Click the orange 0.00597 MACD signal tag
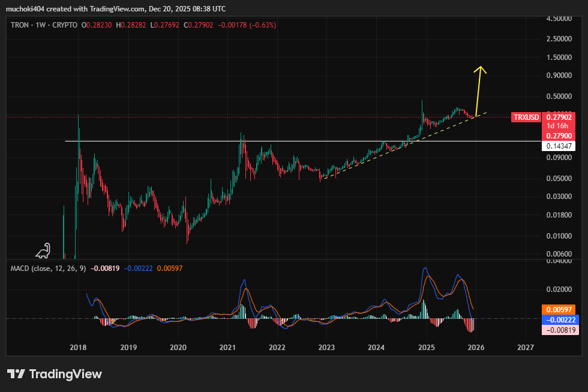This screenshot has width=588, height=392. tap(558, 309)
